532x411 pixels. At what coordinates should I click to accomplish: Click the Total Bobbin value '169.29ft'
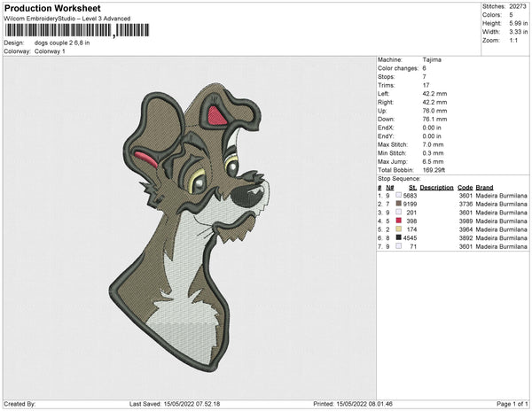[x=434, y=170]
